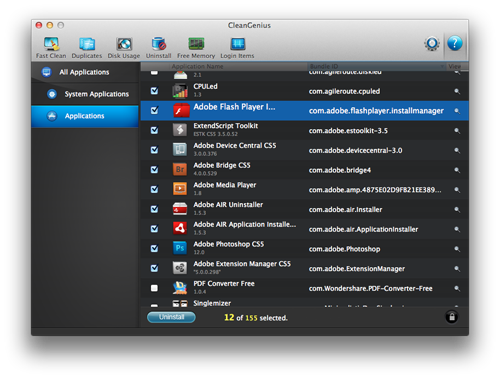500x379 pixels.
Task: Click the Adobe AIR Application Installer icon
Action: (180, 228)
